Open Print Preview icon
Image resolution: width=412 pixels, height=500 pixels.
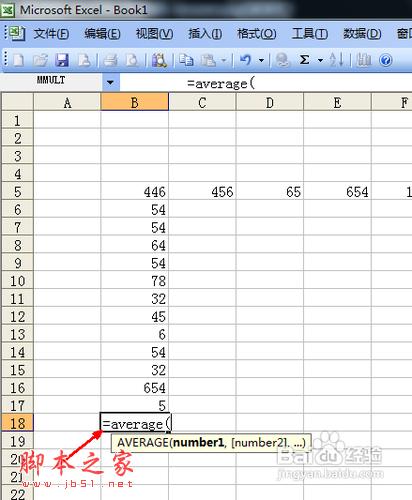[x=132, y=60]
